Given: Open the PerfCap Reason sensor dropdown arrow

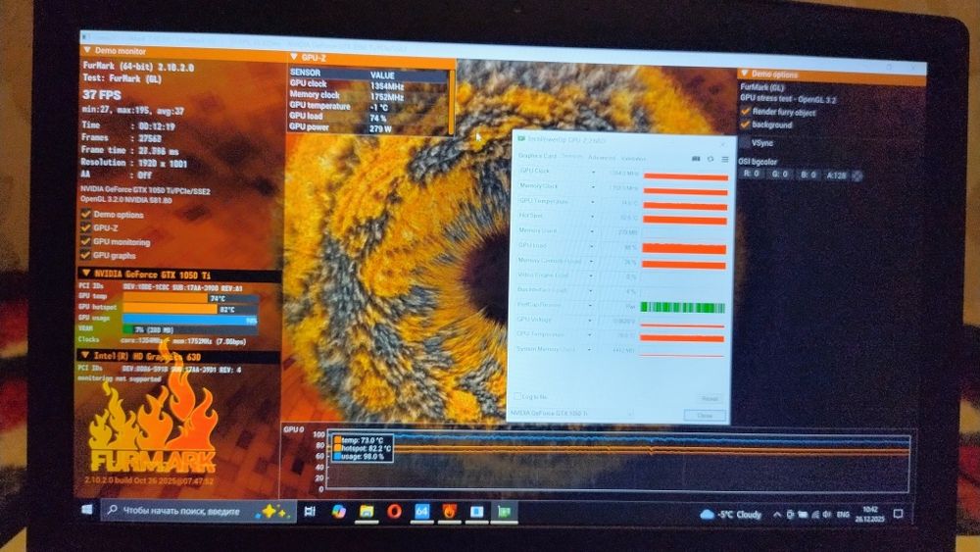Looking at the screenshot, I should coord(591,306).
